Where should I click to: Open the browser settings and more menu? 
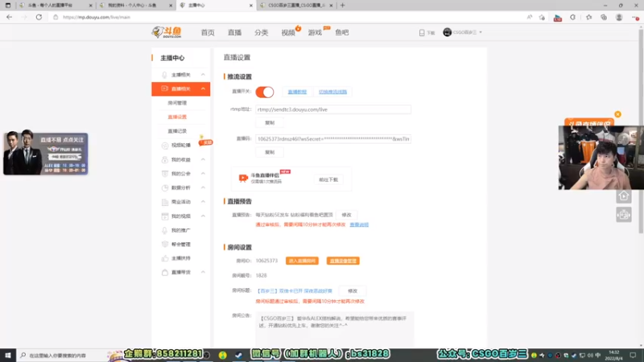coord(635,17)
